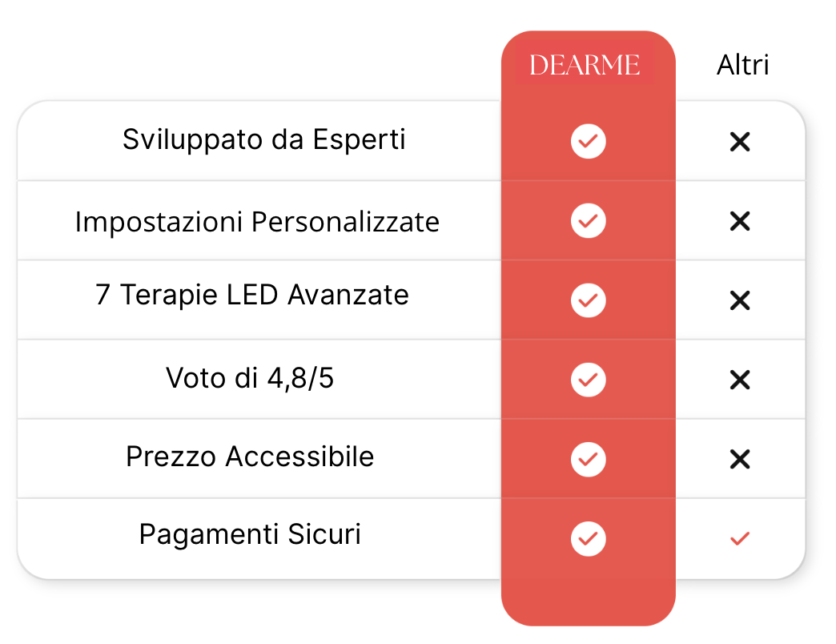
Task: Select the Sviluppato da Esperti label
Action: [264, 139]
